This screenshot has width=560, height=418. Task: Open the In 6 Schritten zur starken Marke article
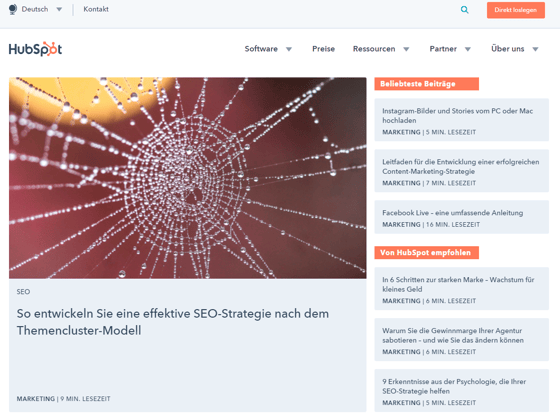[x=461, y=289]
